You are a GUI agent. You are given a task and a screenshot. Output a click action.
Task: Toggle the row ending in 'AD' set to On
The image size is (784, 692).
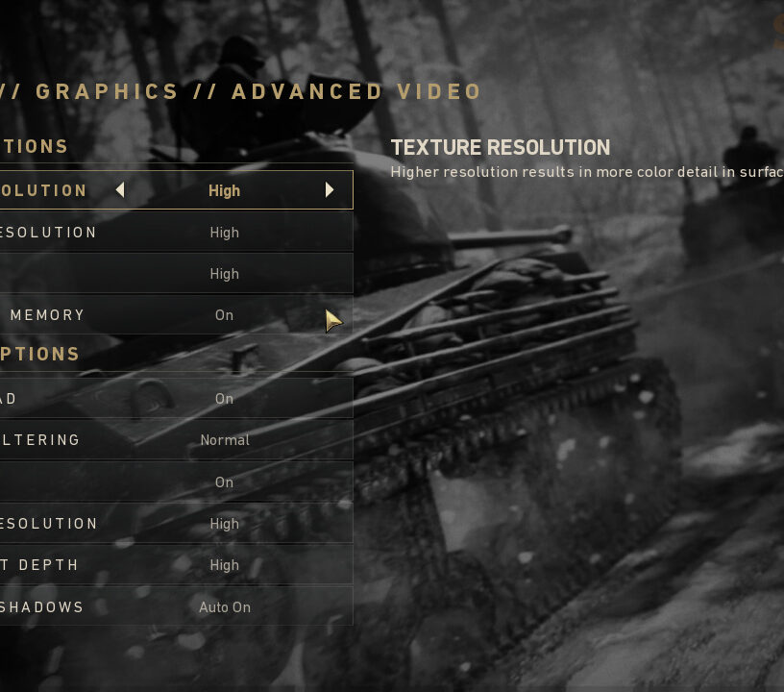point(177,399)
